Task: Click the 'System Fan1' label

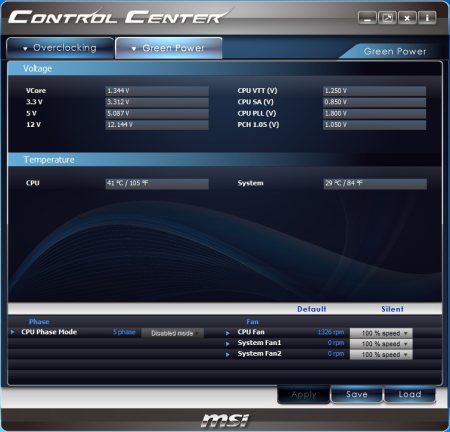Action: tap(259, 343)
